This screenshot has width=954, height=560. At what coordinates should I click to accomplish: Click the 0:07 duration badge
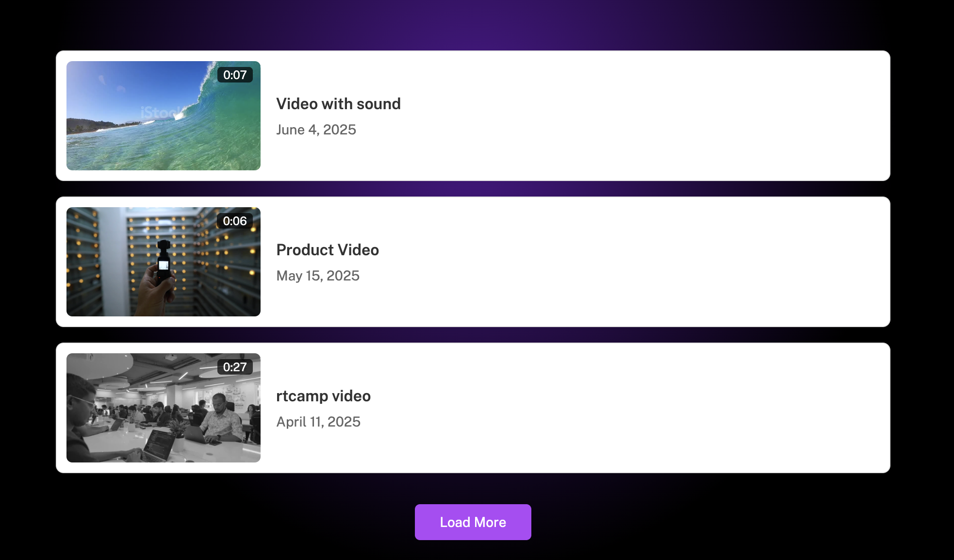[235, 75]
